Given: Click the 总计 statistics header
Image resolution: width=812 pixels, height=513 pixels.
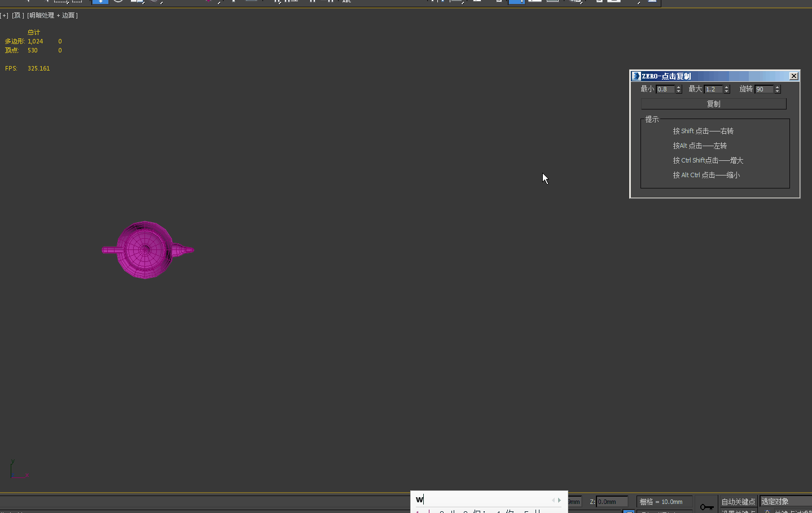Looking at the screenshot, I should point(34,32).
